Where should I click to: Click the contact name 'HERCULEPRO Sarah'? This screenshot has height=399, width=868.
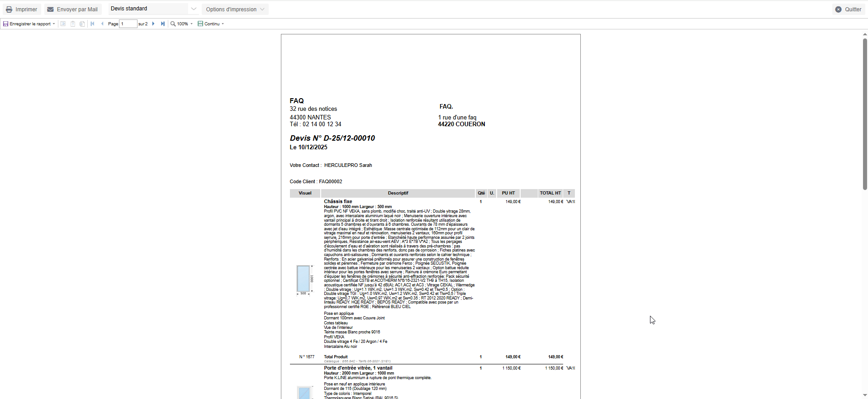coord(348,166)
